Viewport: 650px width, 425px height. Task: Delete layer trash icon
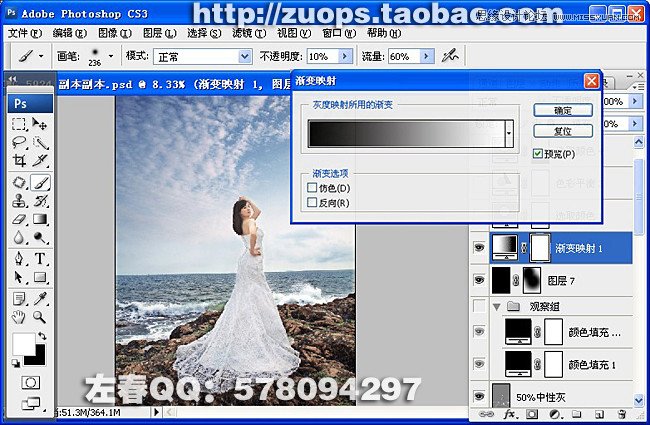click(621, 414)
